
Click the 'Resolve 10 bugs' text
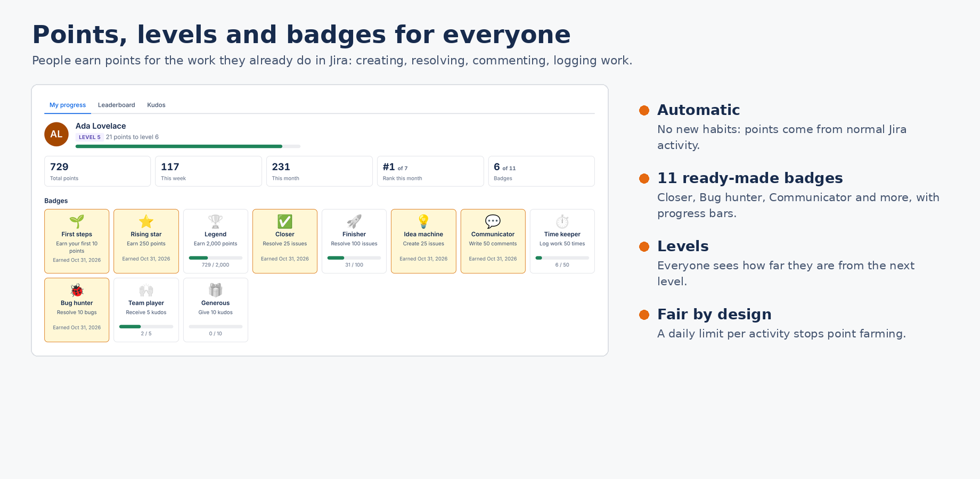(x=77, y=312)
